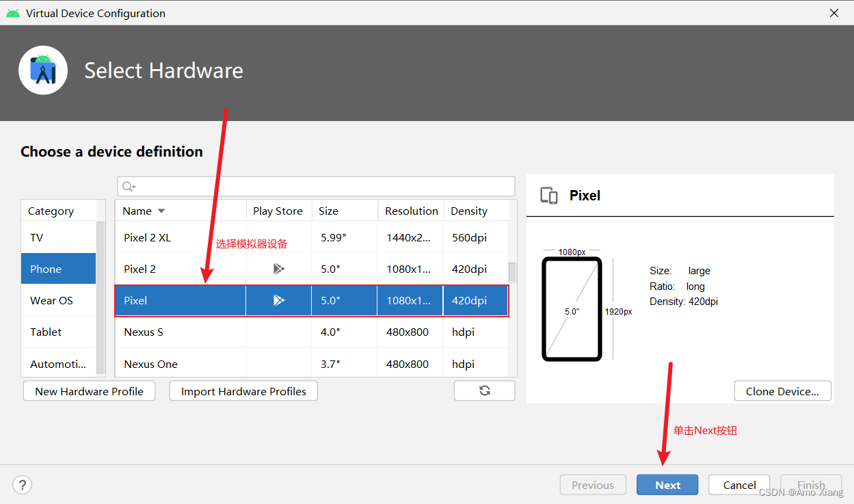Image resolution: width=854 pixels, height=504 pixels.
Task: Close the Virtual Device Configuration window
Action: [833, 13]
